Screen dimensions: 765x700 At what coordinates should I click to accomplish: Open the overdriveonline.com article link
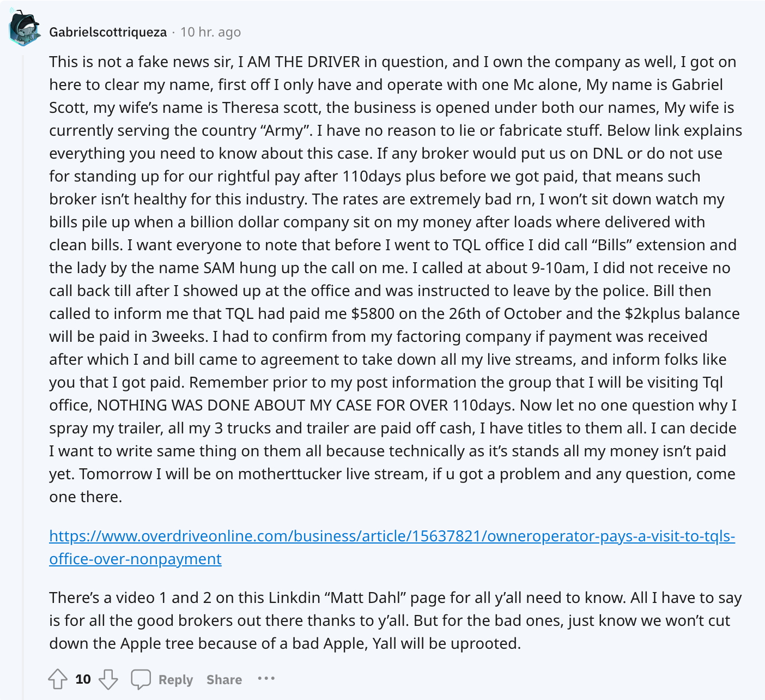pyautogui.click(x=392, y=536)
